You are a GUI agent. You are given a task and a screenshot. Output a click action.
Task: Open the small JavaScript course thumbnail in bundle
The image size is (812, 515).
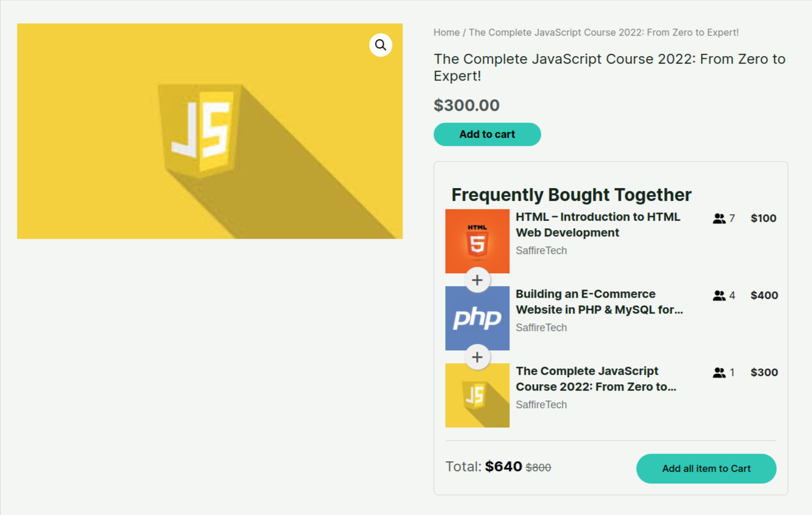click(x=477, y=396)
